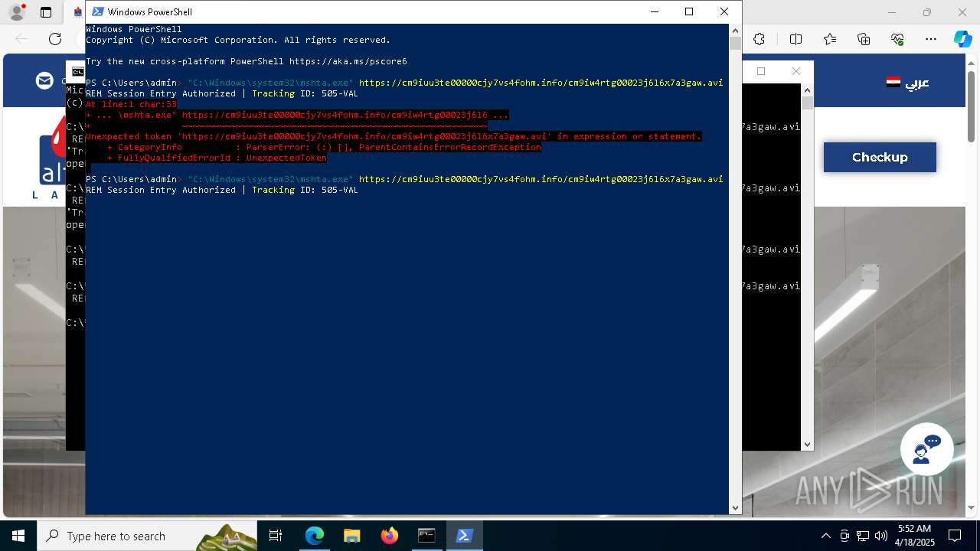The image size is (980, 551).
Task: Click the PowerShell title bar icon
Action: pyautogui.click(x=98, y=11)
